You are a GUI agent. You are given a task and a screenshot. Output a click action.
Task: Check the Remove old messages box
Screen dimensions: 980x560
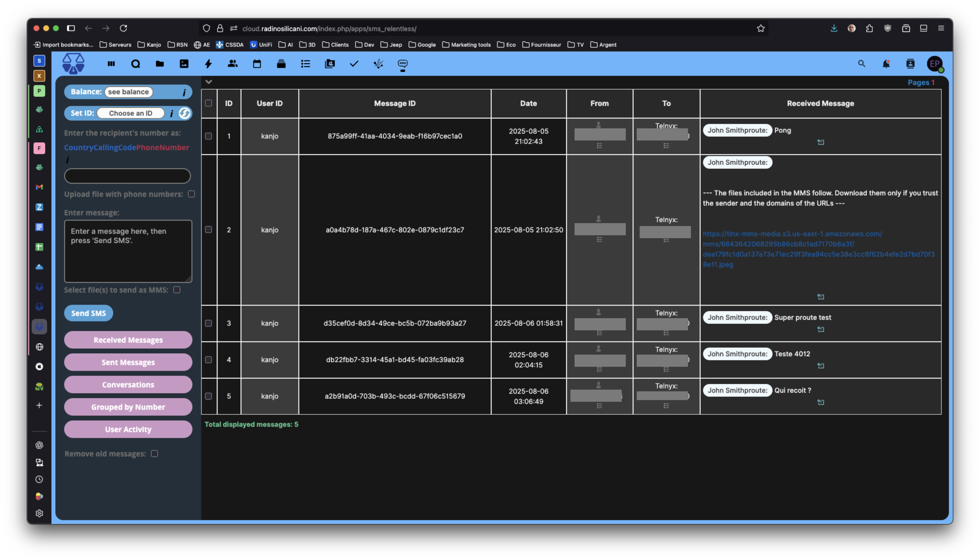155,454
